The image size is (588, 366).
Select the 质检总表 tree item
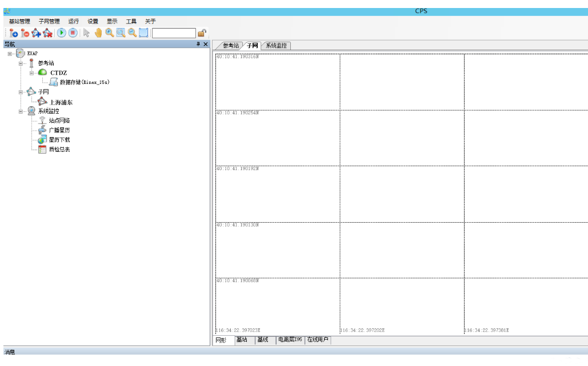(59, 150)
